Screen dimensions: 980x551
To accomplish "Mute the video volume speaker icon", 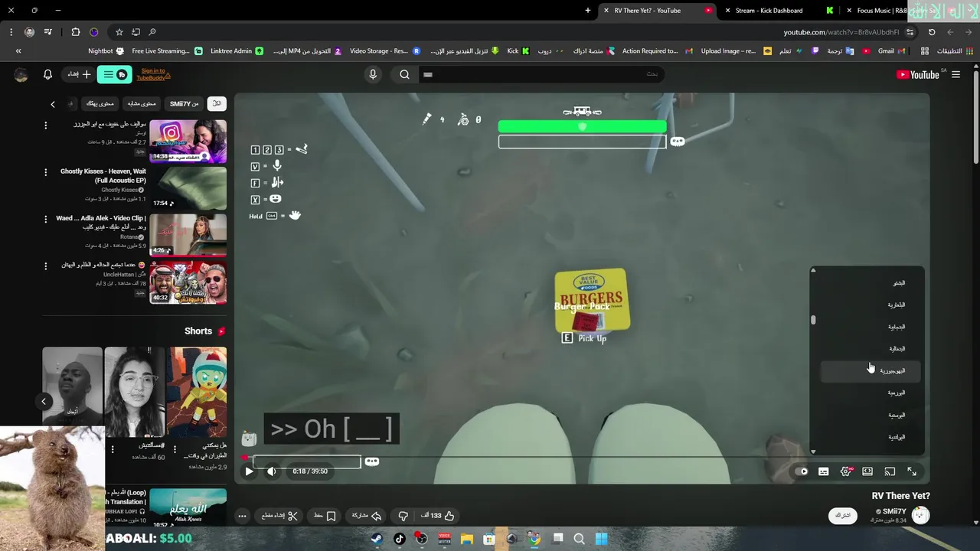I will coord(271,471).
